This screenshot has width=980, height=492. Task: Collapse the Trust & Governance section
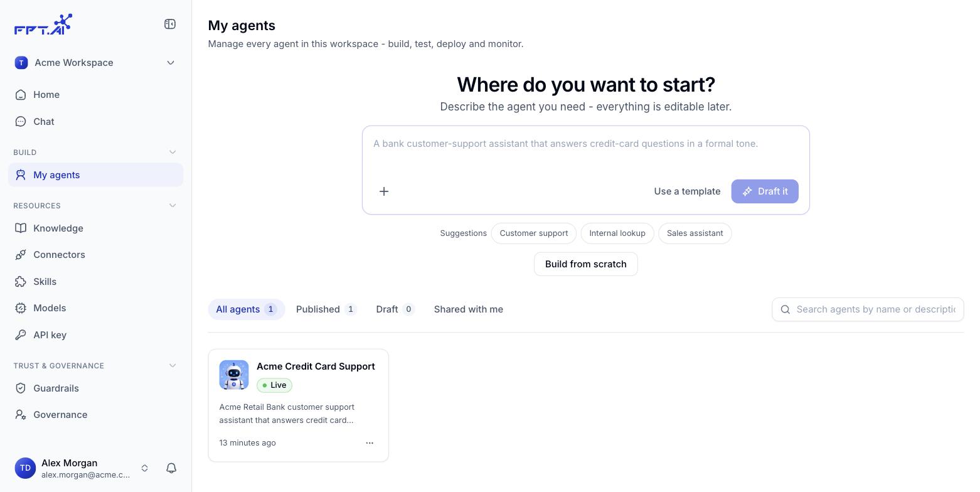pyautogui.click(x=173, y=366)
